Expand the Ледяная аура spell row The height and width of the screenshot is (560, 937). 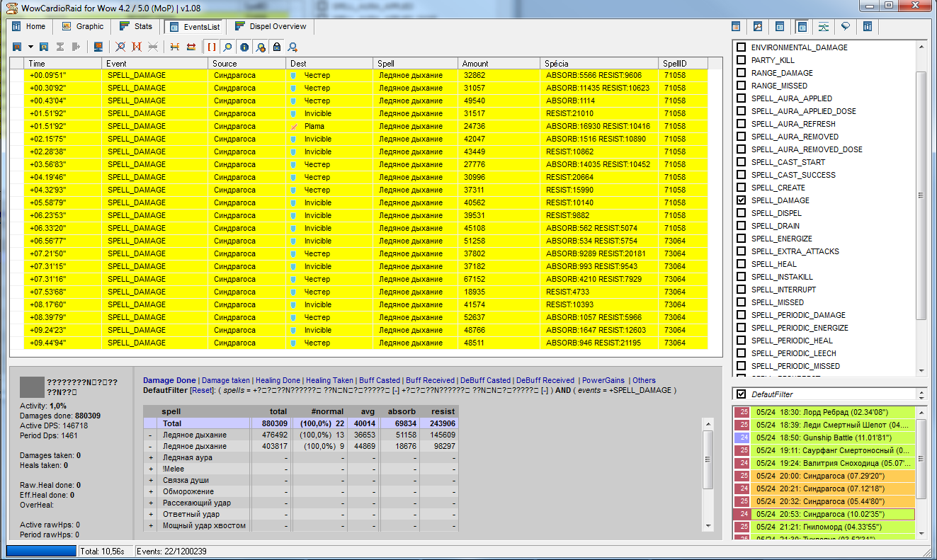click(x=150, y=457)
